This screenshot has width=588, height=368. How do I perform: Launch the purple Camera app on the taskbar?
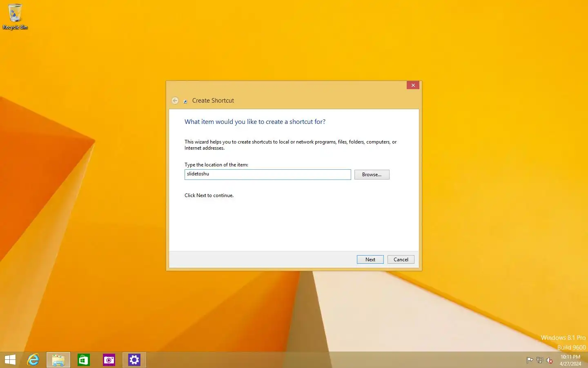(109, 360)
